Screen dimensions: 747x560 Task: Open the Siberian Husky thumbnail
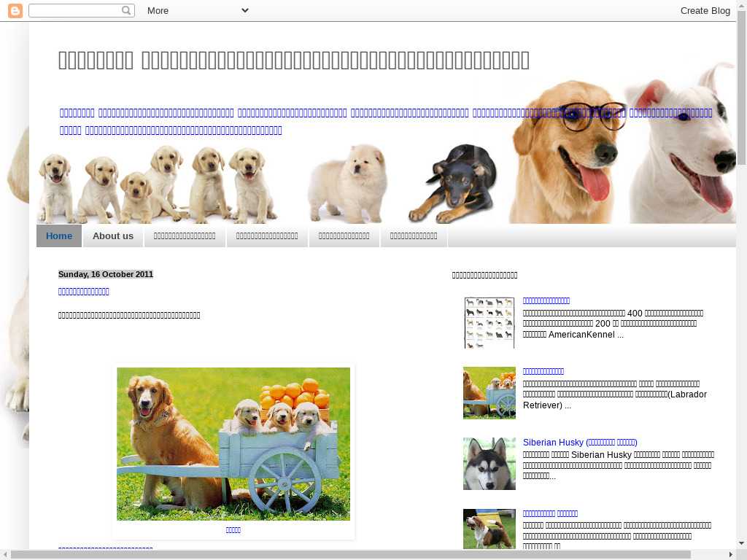[489, 464]
